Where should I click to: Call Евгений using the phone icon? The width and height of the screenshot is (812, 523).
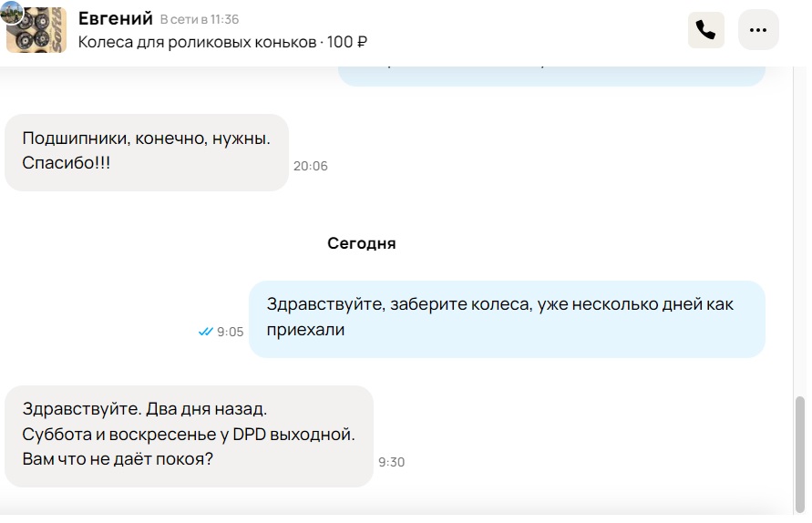(706, 30)
